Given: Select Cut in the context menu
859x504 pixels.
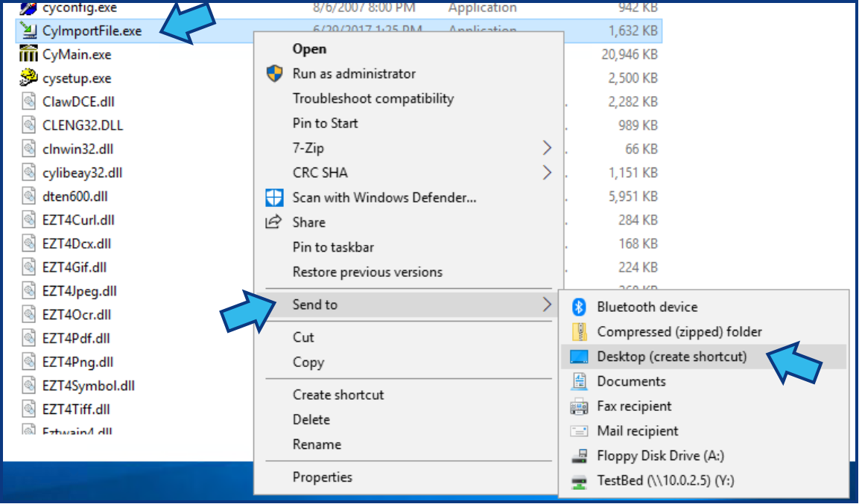Looking at the screenshot, I should [303, 337].
